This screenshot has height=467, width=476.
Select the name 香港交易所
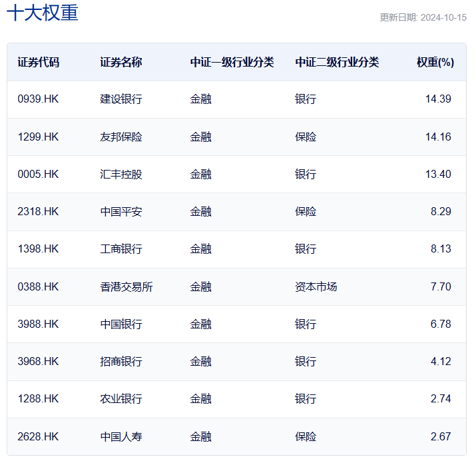[x=126, y=287]
